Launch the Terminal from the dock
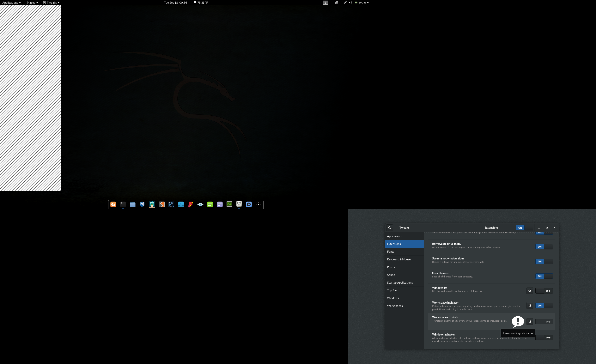Image resolution: width=596 pixels, height=364 pixels. [123, 205]
